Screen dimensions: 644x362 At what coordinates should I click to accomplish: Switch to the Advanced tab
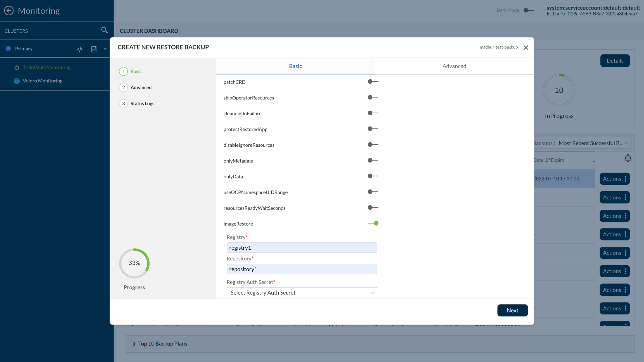(454, 66)
